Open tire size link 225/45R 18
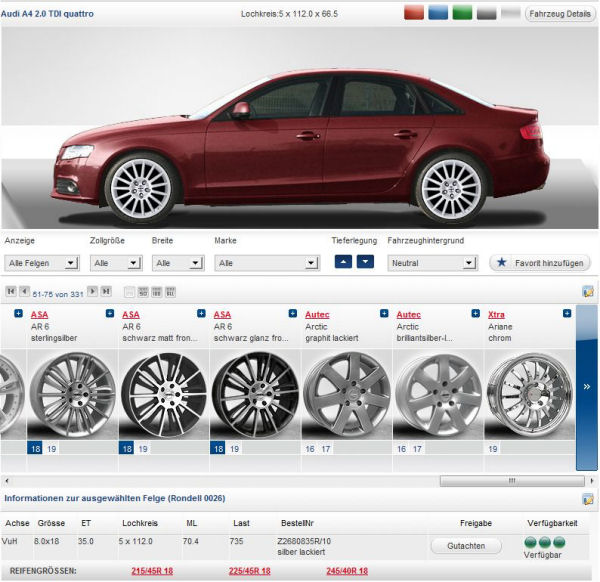600x582 pixels. 250,571
